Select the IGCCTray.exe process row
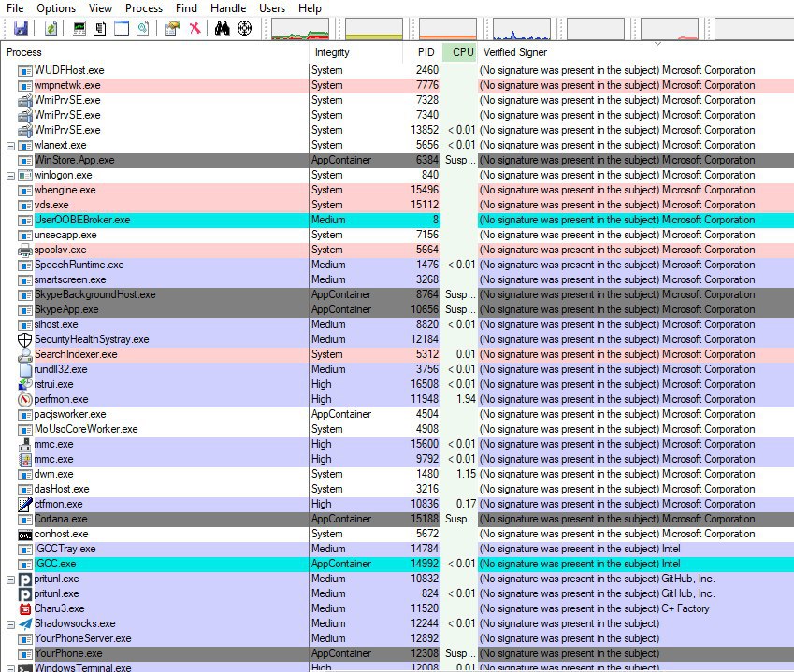The image size is (794, 672). [397, 549]
